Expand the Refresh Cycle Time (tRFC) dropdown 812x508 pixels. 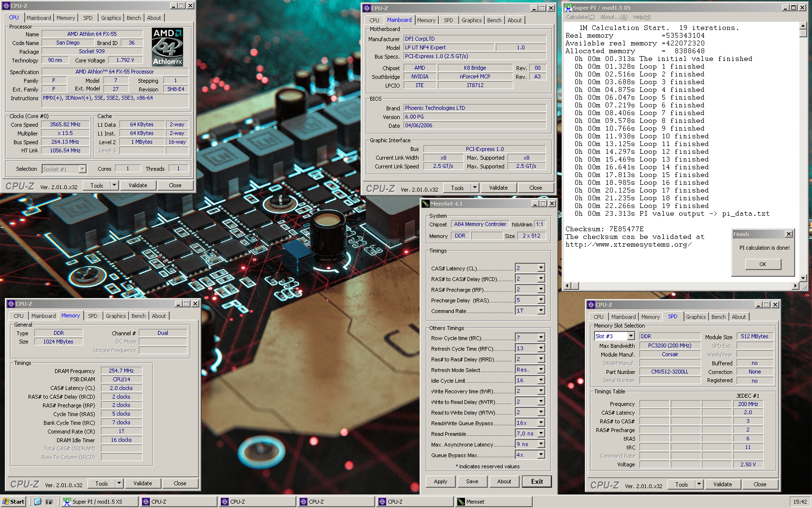click(x=541, y=348)
